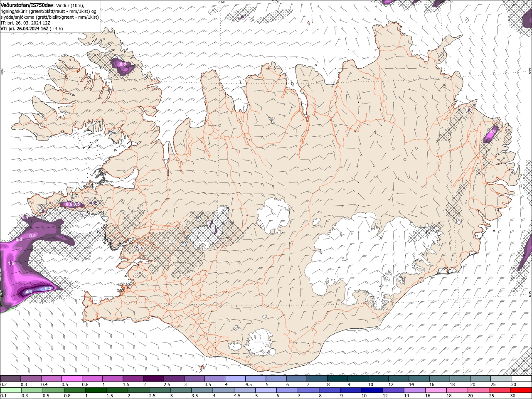The height and width of the screenshot is (399, 532).
Task: Click the '0.8' value on the east coast purple patch
Action: click(x=493, y=131)
